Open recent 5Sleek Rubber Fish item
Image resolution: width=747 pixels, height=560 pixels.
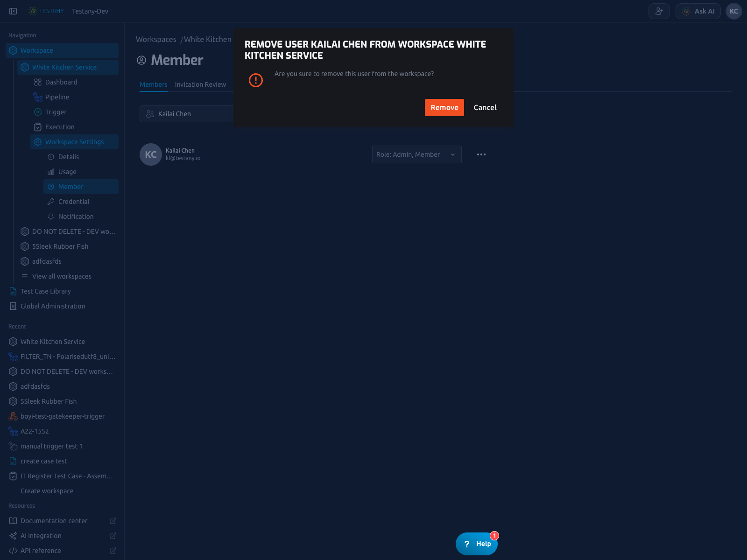pos(62,401)
